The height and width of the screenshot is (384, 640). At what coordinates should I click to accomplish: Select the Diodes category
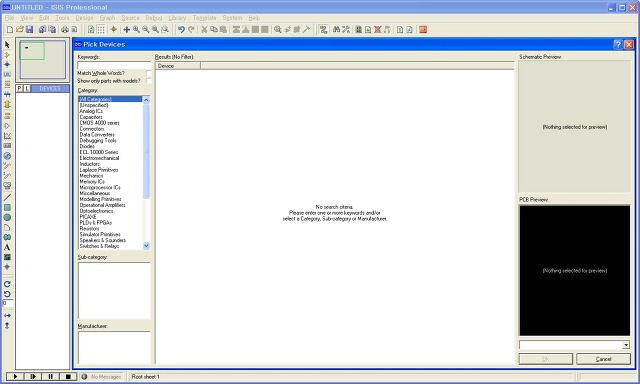tap(87, 146)
